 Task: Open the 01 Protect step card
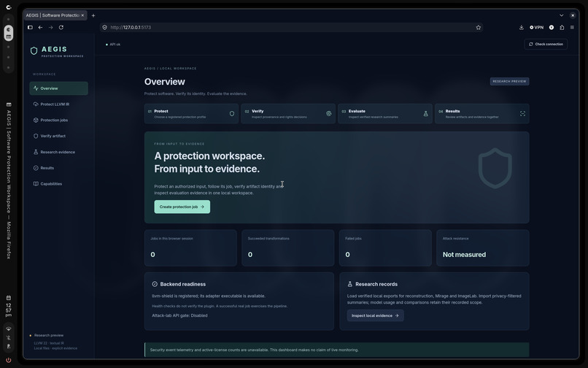click(x=191, y=113)
